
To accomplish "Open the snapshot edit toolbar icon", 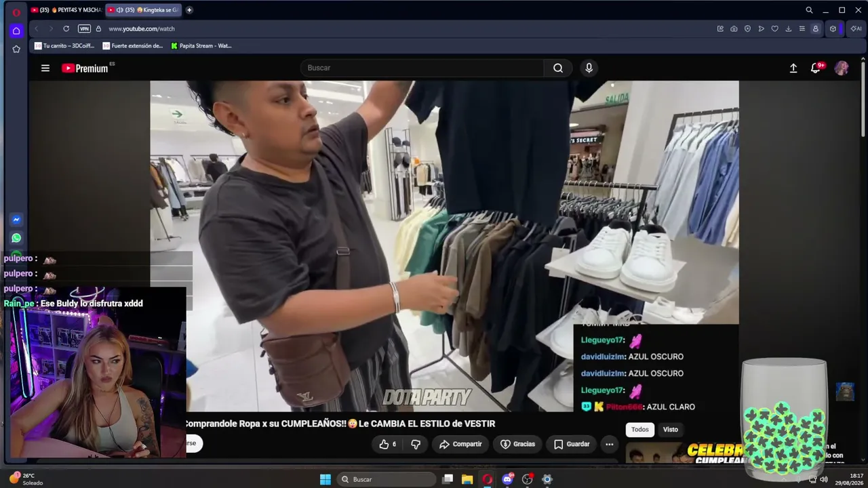I will [x=720, y=28].
